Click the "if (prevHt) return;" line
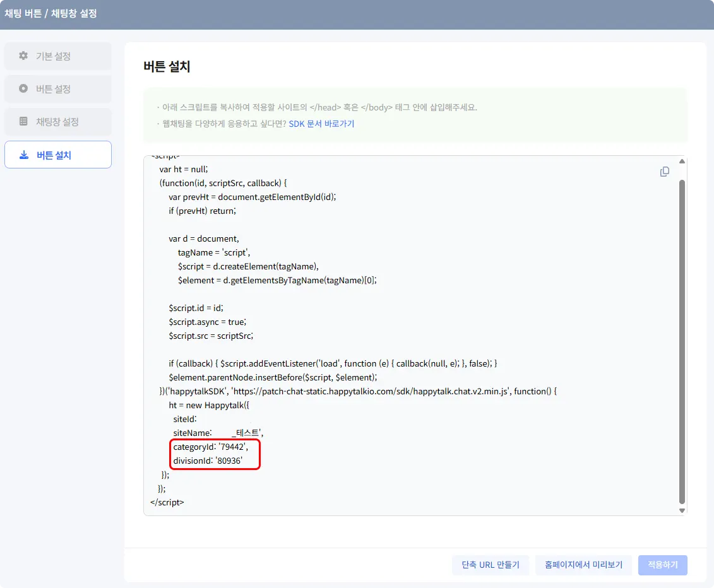The width and height of the screenshot is (714, 588). pyautogui.click(x=202, y=211)
